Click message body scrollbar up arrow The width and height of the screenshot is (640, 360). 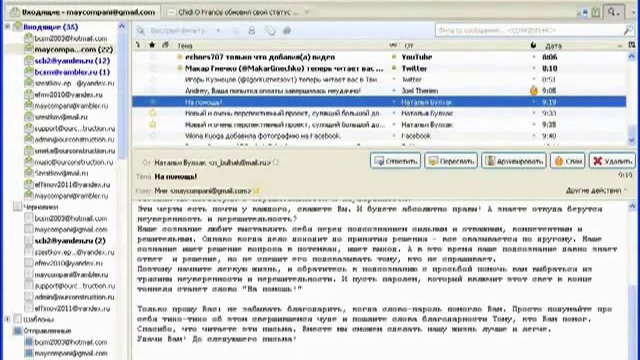coord(631,206)
